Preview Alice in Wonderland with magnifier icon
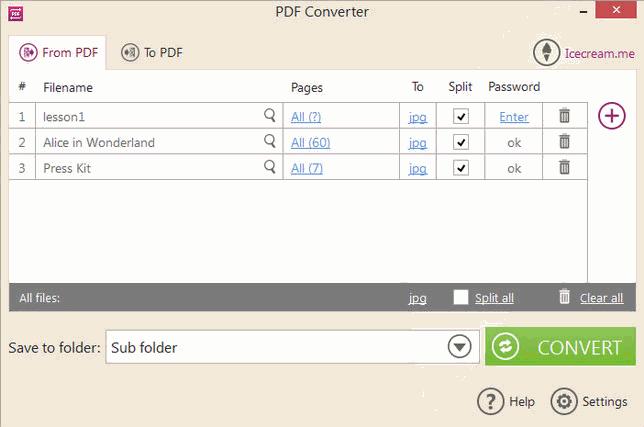Image resolution: width=644 pixels, height=427 pixels. click(269, 142)
